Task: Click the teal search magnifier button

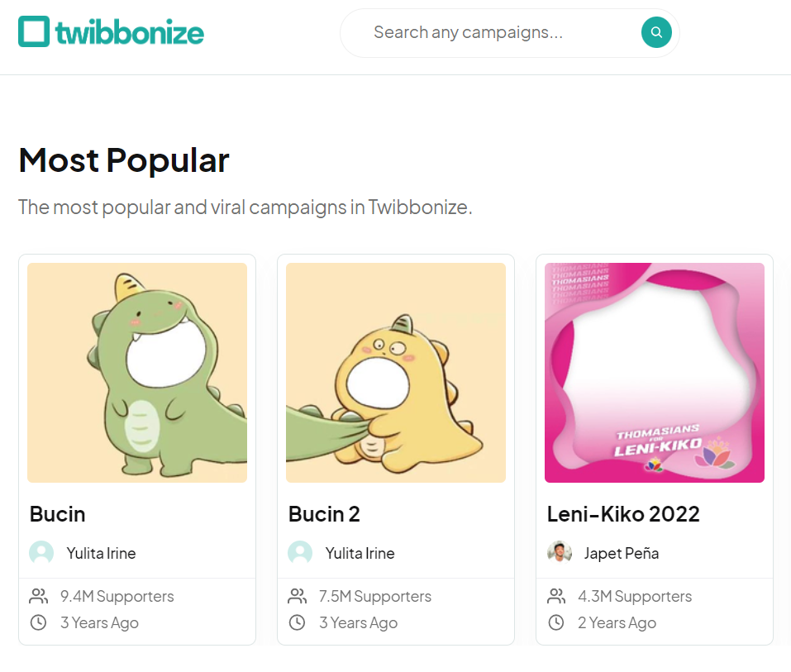Action: coord(656,32)
